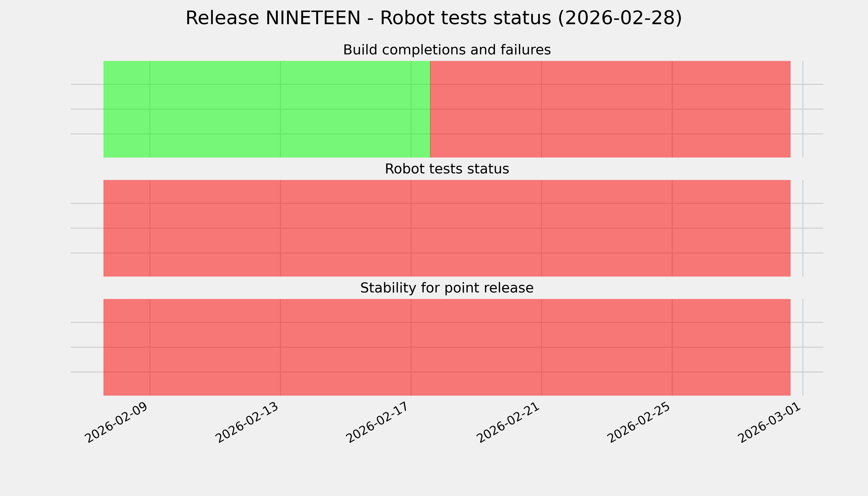
Task: Select the "Stability for point release" heading
Action: (447, 288)
